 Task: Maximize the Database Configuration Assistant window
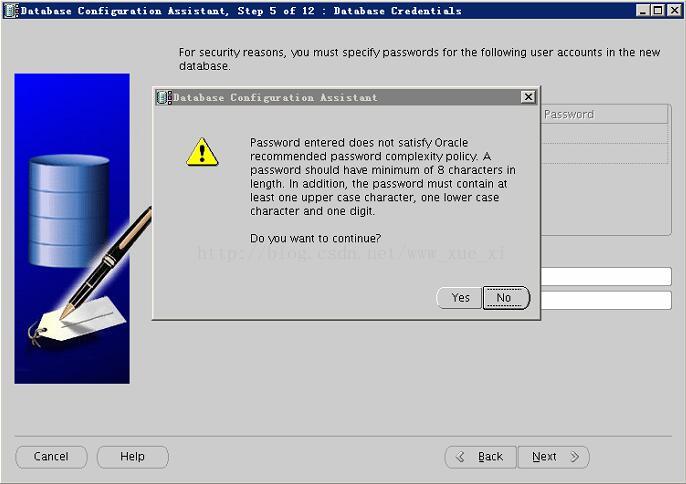tap(658, 11)
